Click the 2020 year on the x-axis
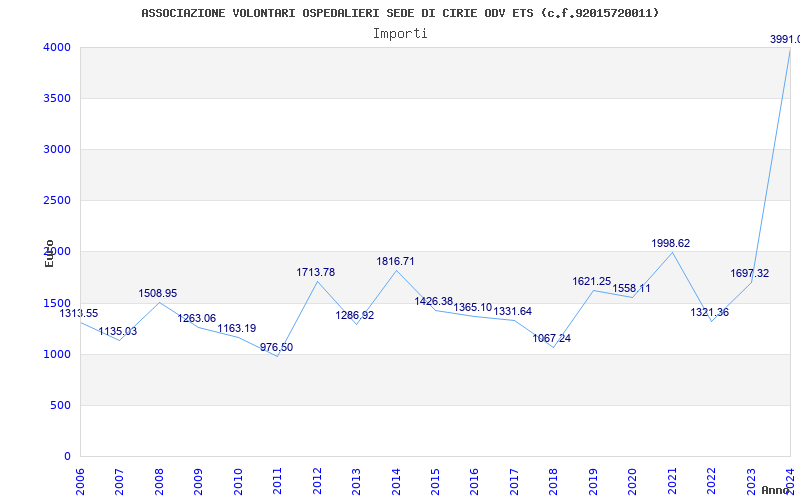The image size is (800, 500). coord(631,480)
